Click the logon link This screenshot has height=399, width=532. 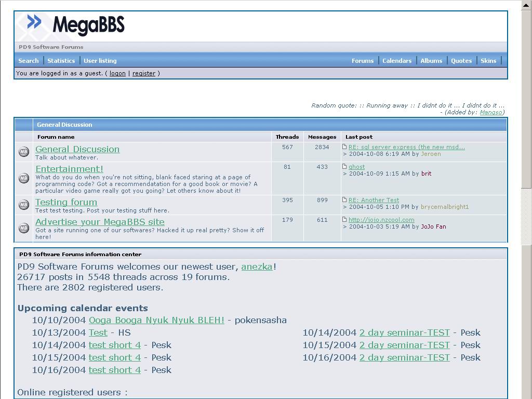point(117,73)
